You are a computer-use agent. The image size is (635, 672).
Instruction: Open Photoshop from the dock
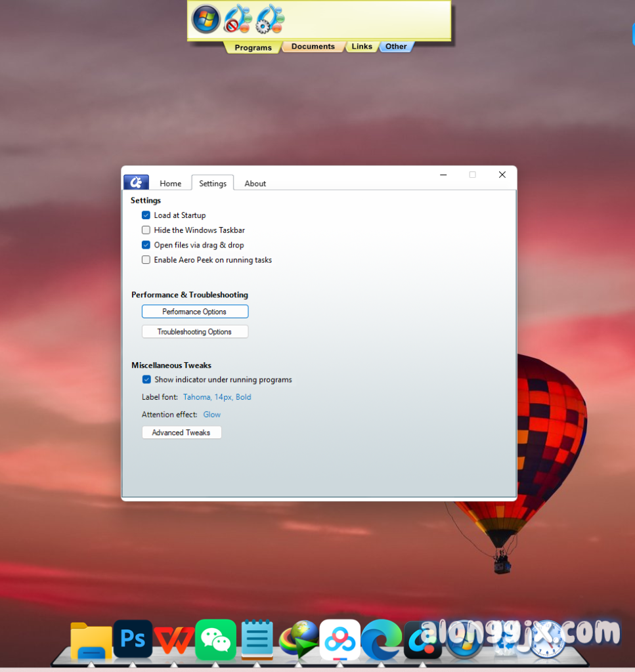pos(133,639)
